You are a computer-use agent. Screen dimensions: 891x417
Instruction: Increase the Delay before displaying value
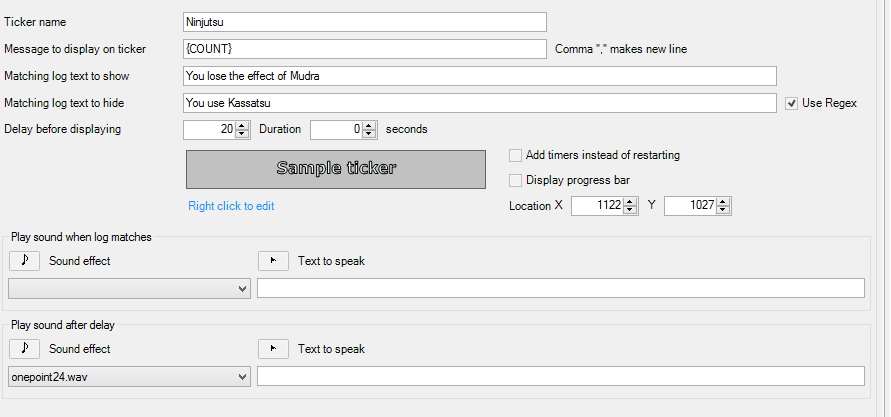click(x=243, y=125)
